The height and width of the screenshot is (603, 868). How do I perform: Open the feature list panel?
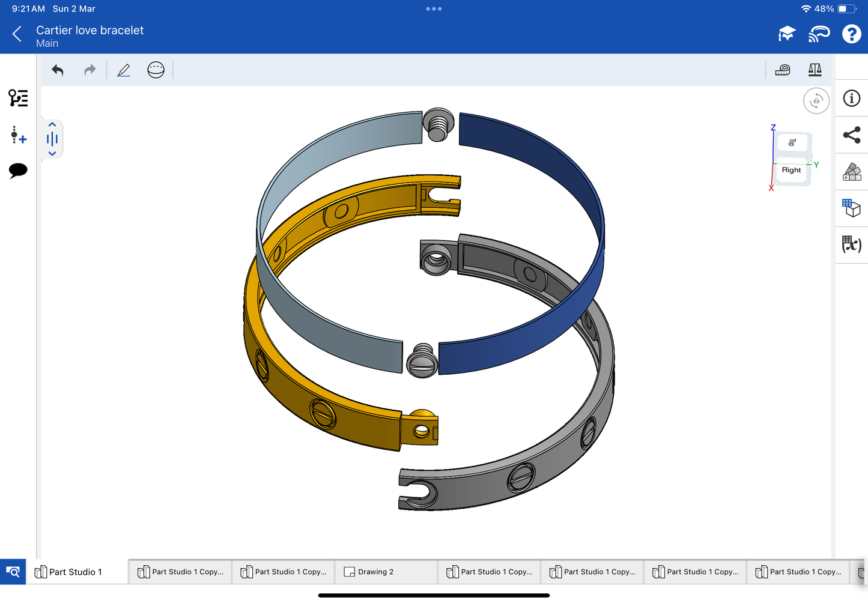click(x=18, y=98)
